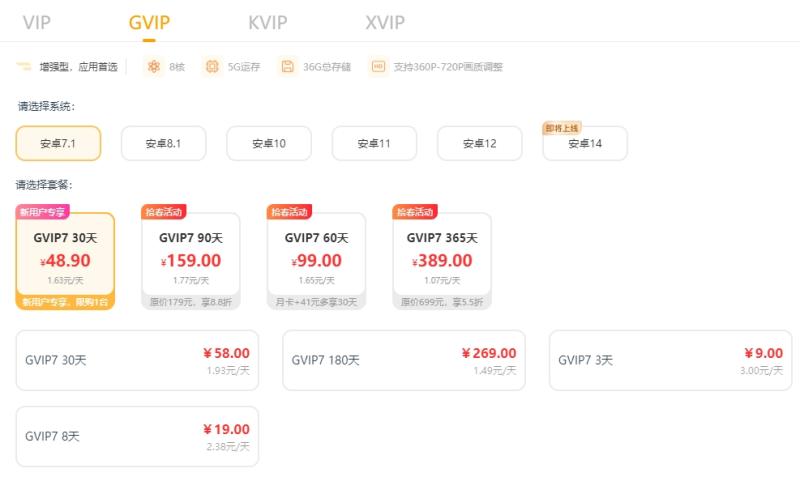The height and width of the screenshot is (477, 800).
Task: Select 安卓14 marked 即将上线
Action: tap(585, 143)
